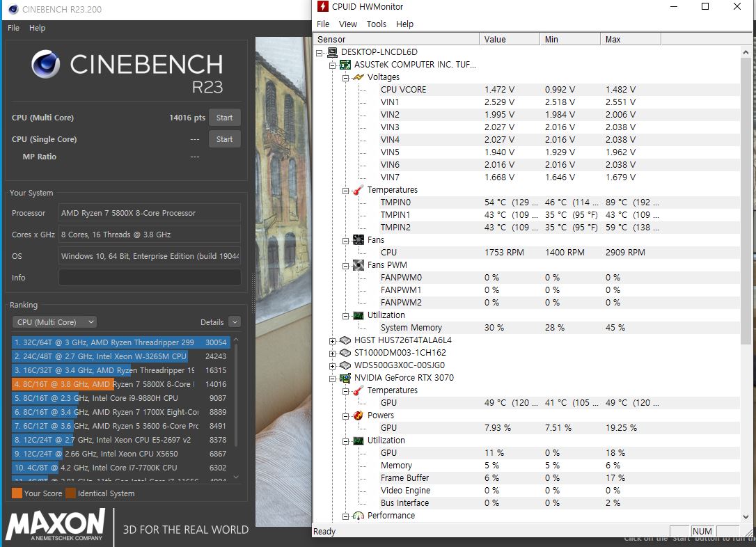The width and height of the screenshot is (756, 547).
Task: Click the DESKTOP-LNCDL6D computer icon
Action: [x=332, y=52]
